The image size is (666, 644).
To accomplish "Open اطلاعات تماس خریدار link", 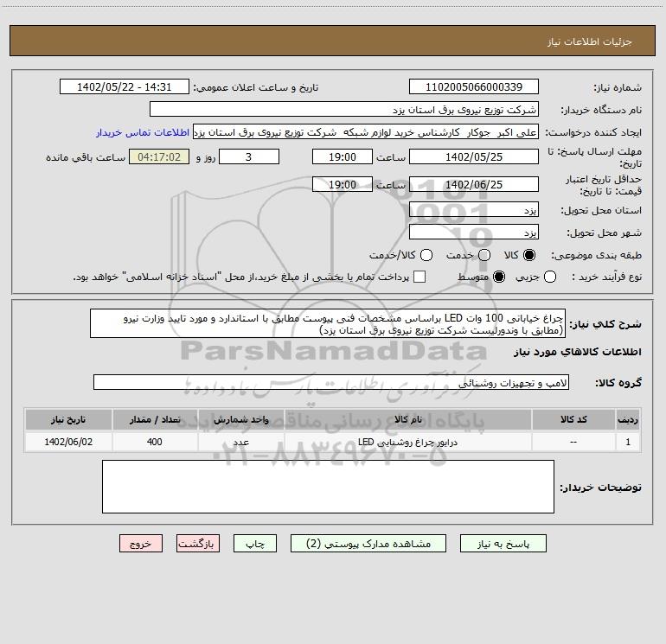I will [143, 132].
